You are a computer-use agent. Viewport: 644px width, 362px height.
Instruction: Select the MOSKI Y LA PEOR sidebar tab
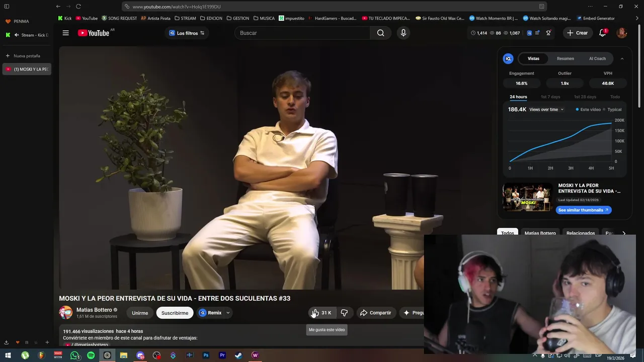27,69
